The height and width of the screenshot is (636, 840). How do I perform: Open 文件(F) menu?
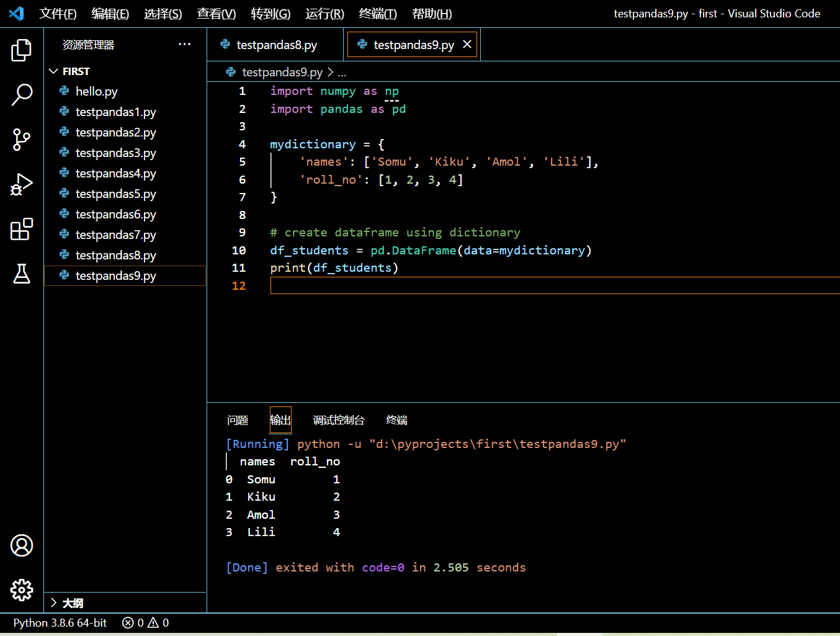click(x=58, y=14)
